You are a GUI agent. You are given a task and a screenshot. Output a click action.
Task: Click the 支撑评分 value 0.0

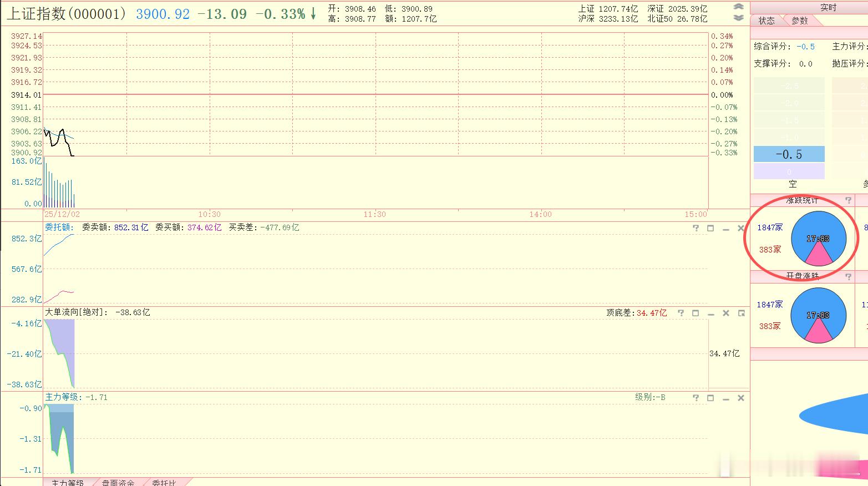click(x=806, y=64)
